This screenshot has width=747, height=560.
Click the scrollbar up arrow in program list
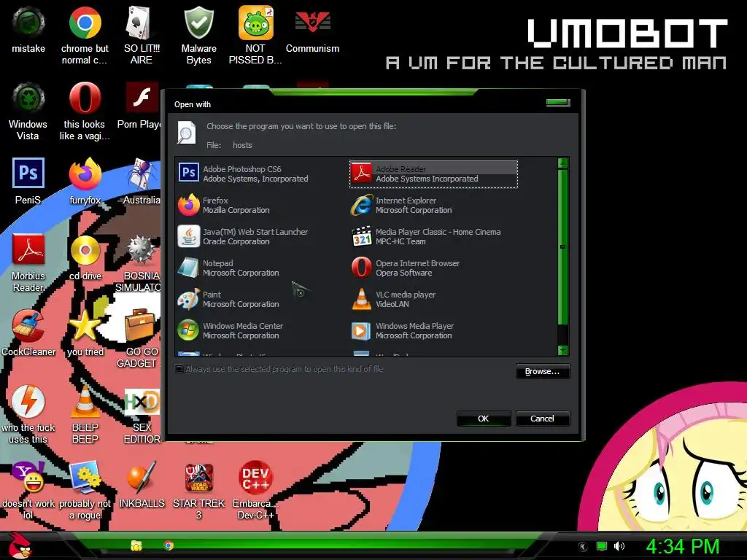pyautogui.click(x=562, y=163)
